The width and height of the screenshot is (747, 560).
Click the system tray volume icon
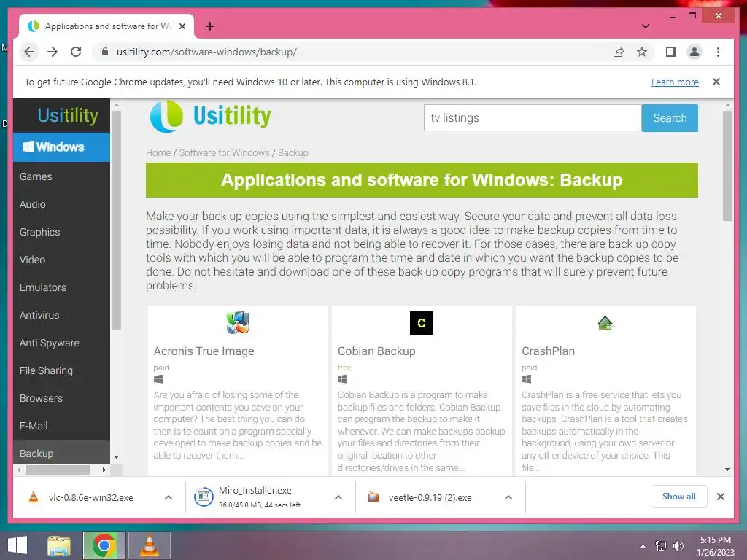click(x=678, y=545)
